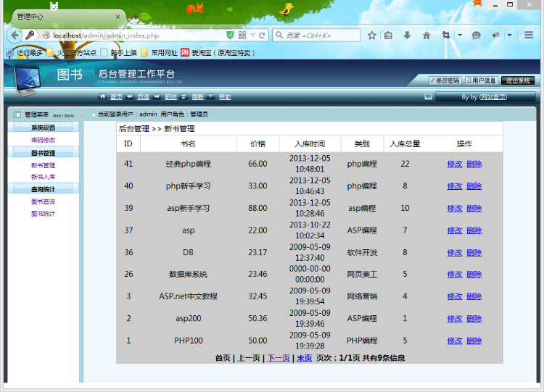The width and height of the screenshot is (544, 392).
Task: Click 修改密码 button in header
Action: 445,80
